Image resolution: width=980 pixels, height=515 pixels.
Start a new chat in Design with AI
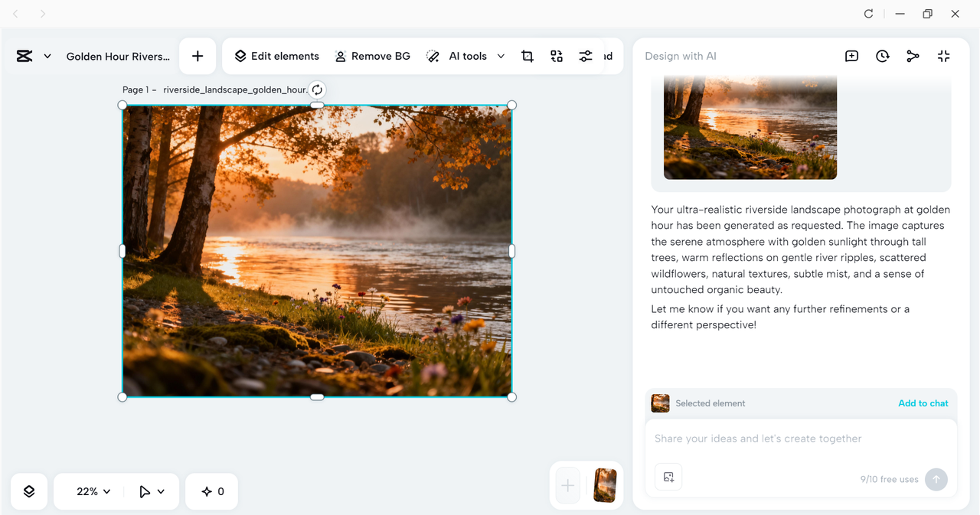point(851,55)
